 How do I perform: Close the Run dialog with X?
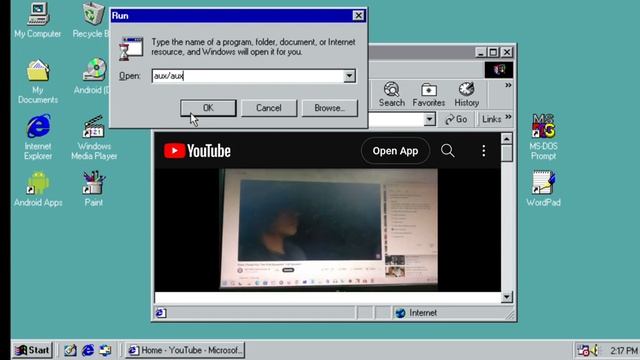tap(358, 16)
